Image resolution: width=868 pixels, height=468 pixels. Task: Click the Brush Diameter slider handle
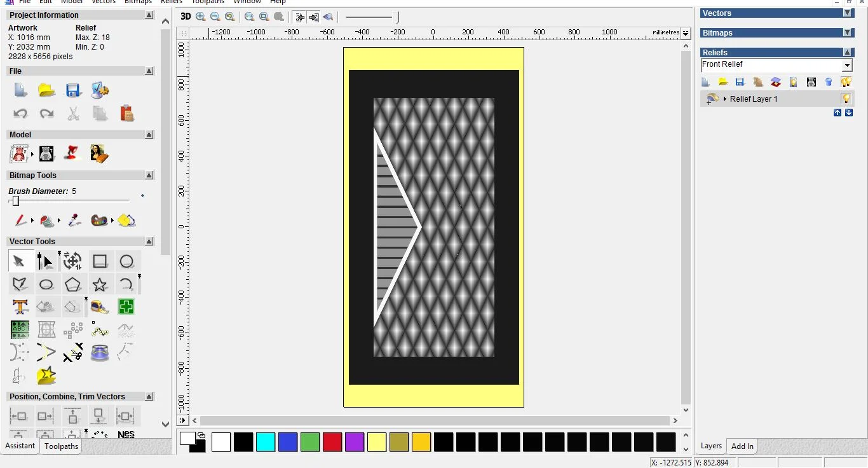[x=16, y=201]
